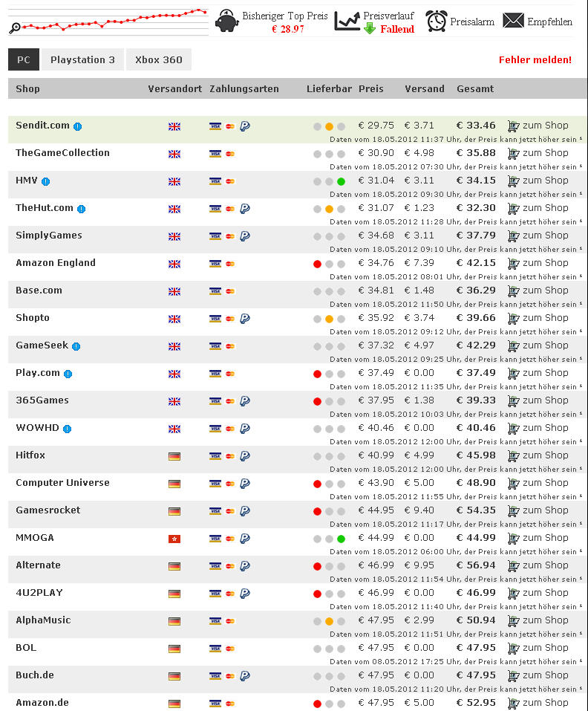This screenshot has height=711, width=588.
Task: Click the price history line chart
Action: coord(108,22)
